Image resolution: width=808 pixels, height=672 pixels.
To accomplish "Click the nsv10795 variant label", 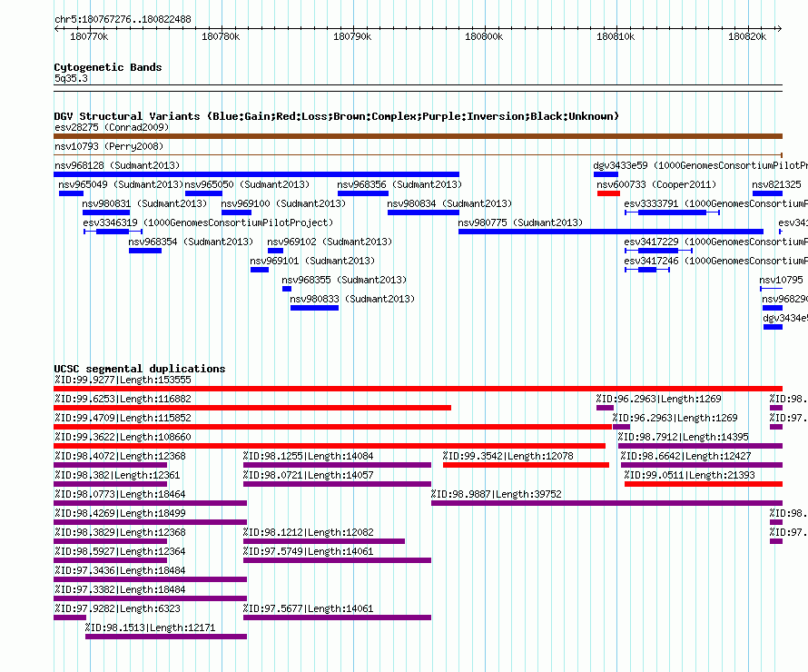I will [781, 280].
